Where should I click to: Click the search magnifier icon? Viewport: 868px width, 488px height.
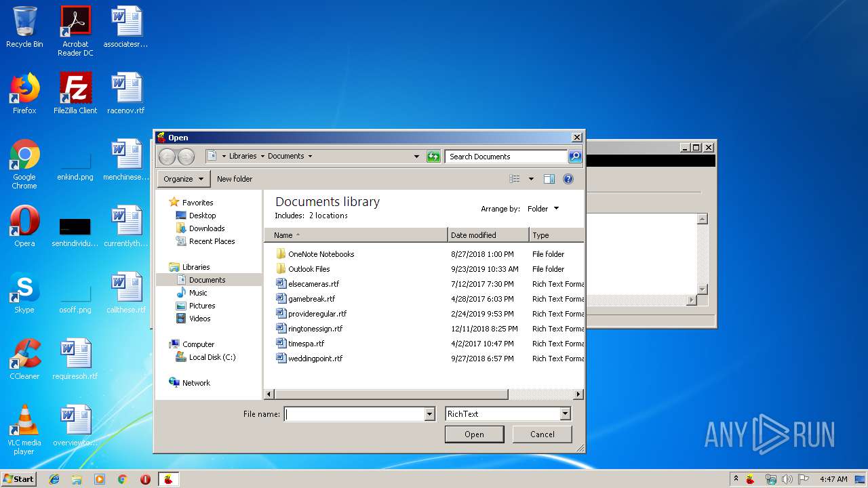click(574, 157)
